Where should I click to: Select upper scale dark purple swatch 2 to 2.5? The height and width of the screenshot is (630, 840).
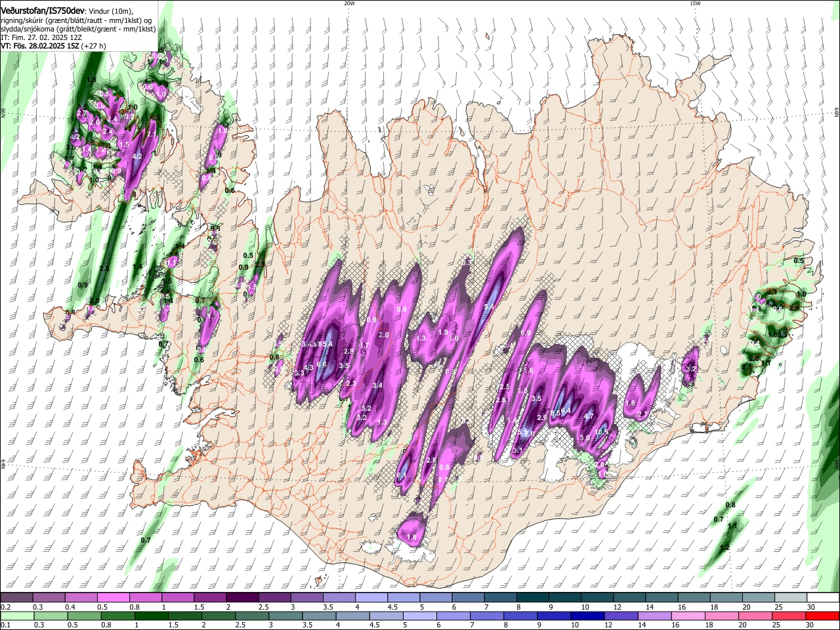242,597
